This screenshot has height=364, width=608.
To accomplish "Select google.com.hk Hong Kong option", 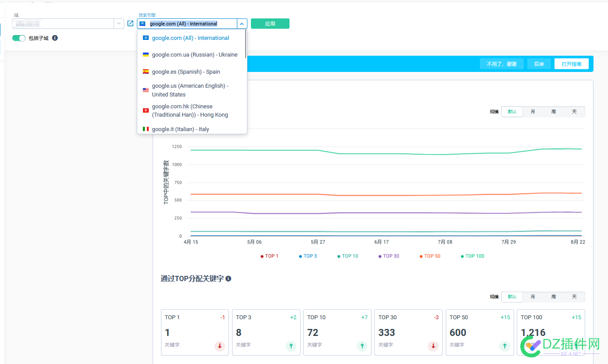I will point(192,111).
